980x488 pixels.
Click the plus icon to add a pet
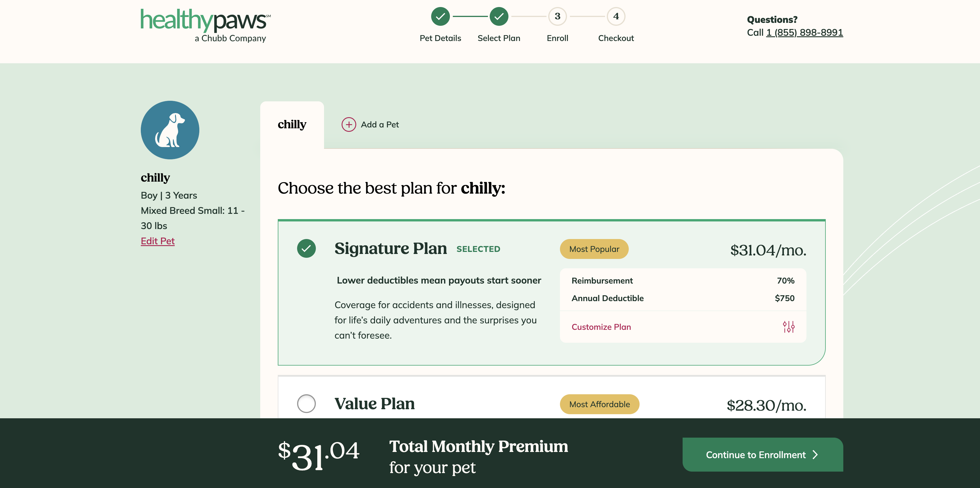(349, 124)
